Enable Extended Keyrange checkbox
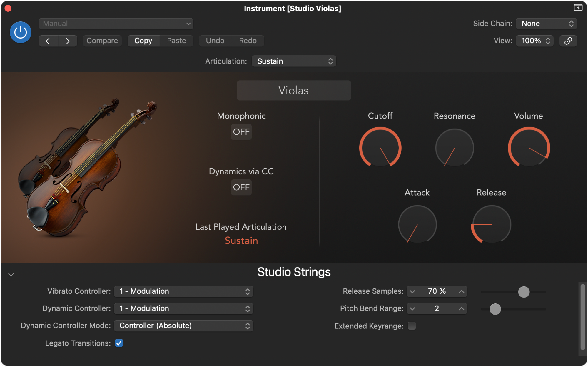 412,326
